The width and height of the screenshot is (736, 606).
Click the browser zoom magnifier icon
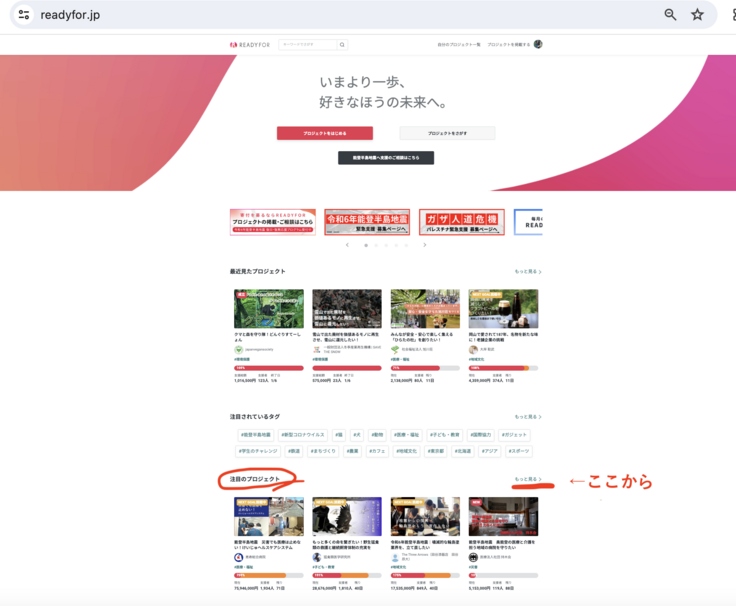(x=670, y=15)
